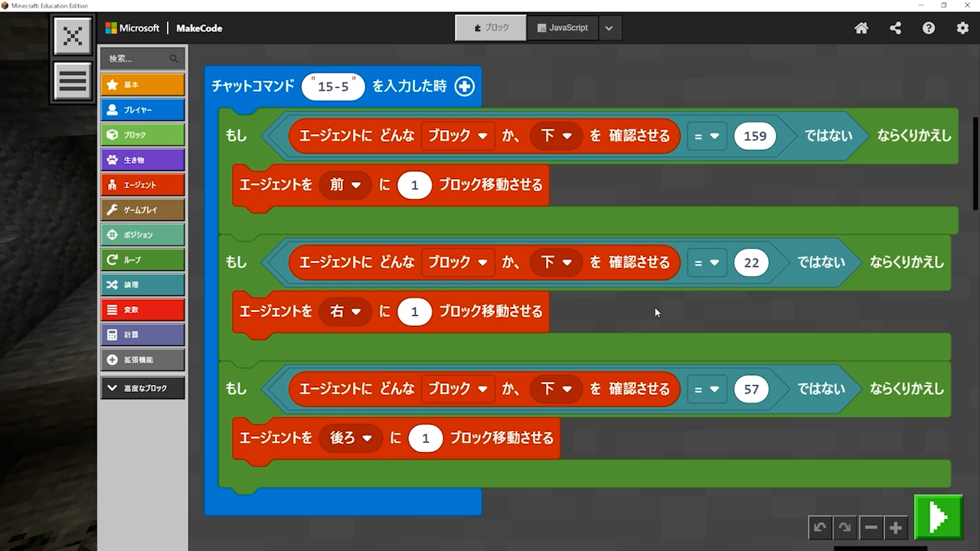Viewport: 980px width, 551px height.
Task: Expand the 高度なブロック category
Action: click(x=142, y=388)
